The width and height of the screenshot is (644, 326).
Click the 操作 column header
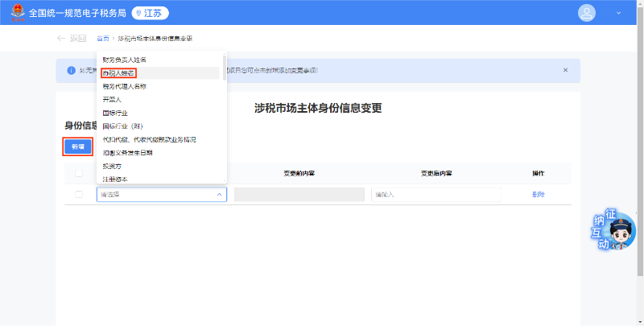(x=539, y=173)
